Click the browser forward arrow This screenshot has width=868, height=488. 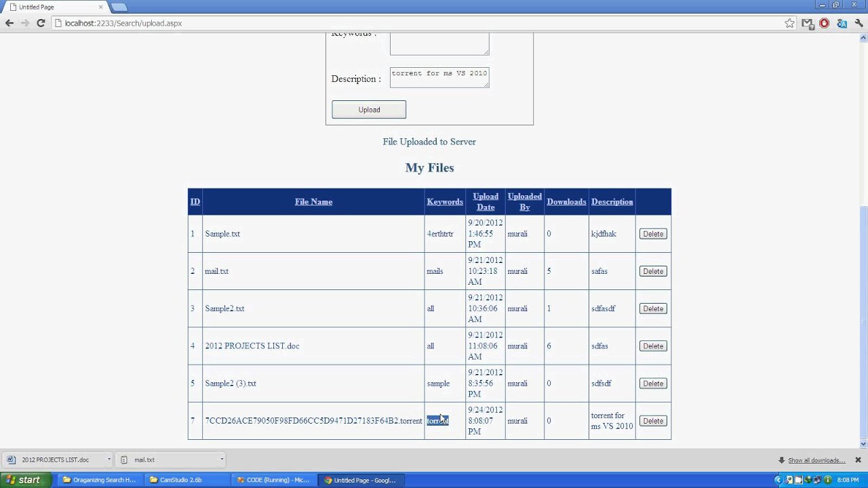tap(25, 23)
